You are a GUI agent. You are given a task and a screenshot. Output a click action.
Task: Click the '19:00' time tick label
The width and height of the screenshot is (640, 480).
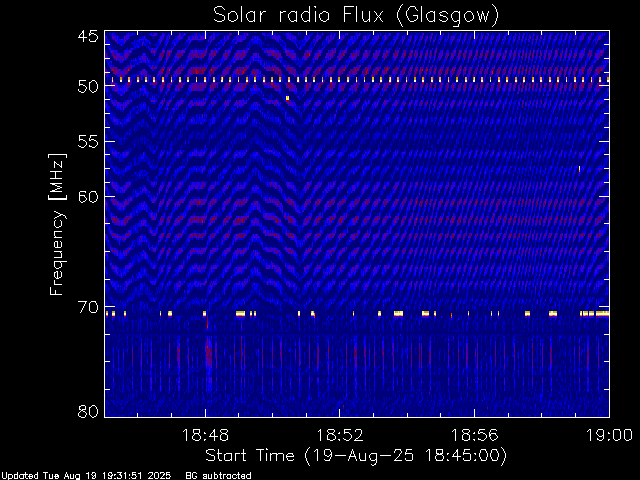pyautogui.click(x=609, y=435)
